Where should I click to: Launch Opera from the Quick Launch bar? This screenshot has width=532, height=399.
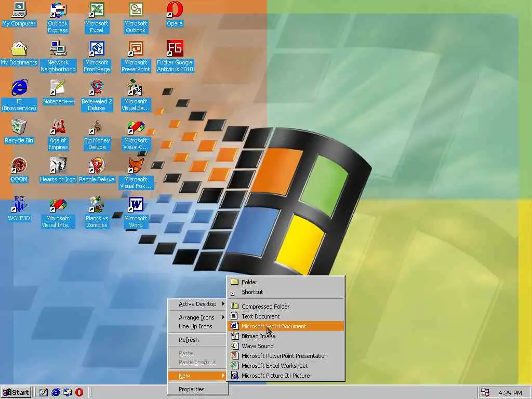pos(79,393)
